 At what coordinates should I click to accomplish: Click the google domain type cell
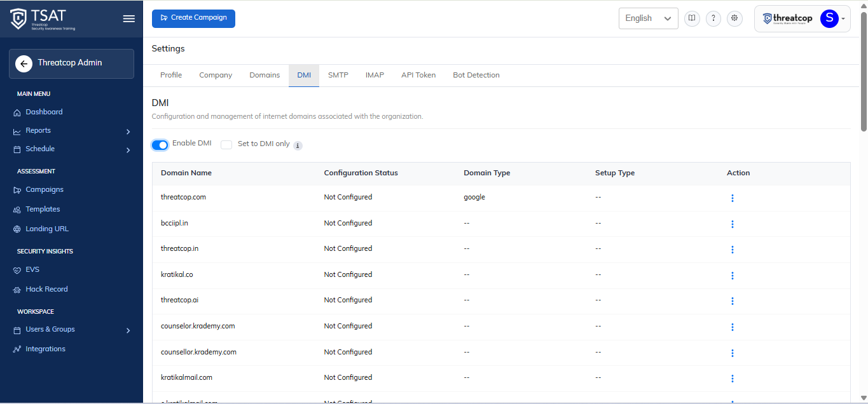point(474,197)
